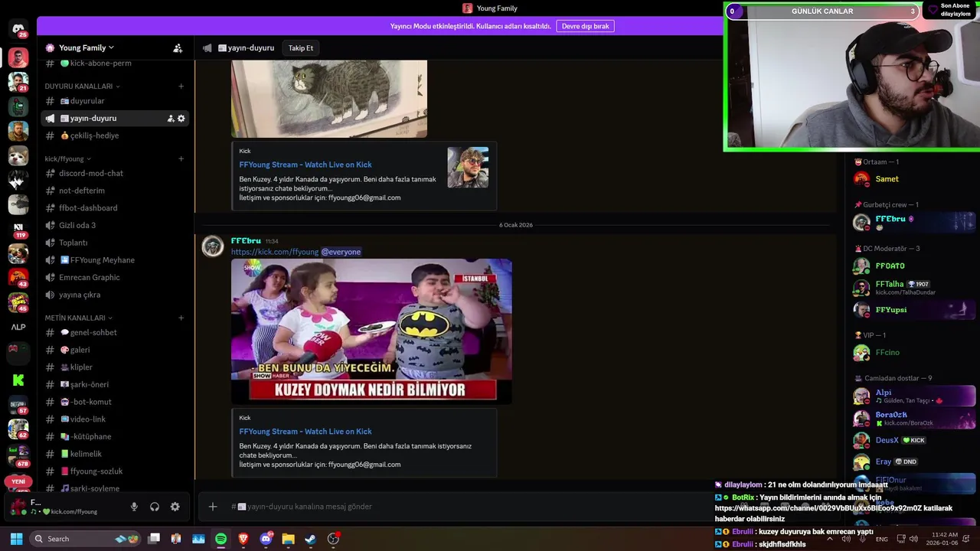Add channel to DUYURU KANALLARI category
This screenshot has width=980, height=551.
181,86
